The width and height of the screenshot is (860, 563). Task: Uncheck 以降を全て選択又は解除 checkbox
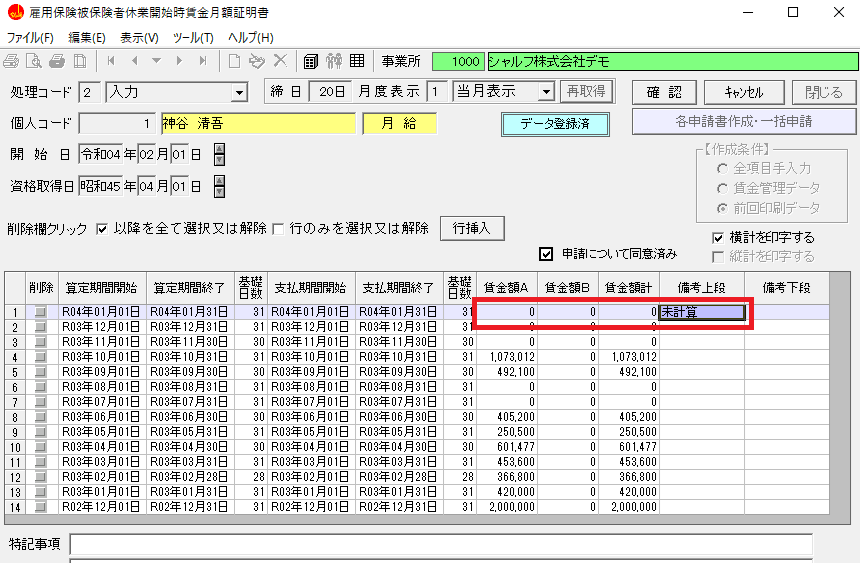click(x=102, y=228)
